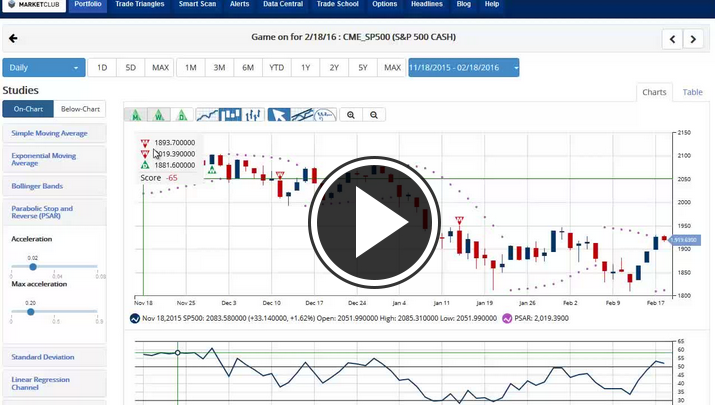This screenshot has width=715, height=405.
Task: Select Below-Chart studies
Action: [x=80, y=109]
